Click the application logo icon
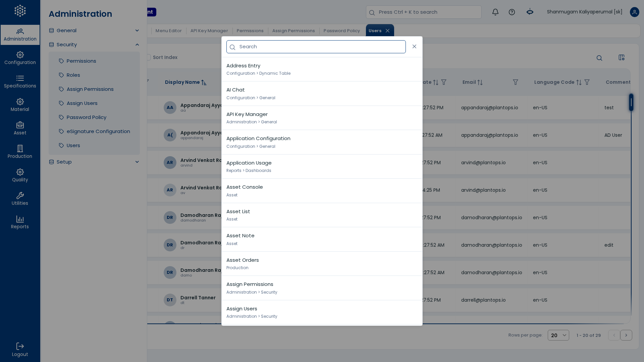The image size is (644, 362). click(20, 11)
